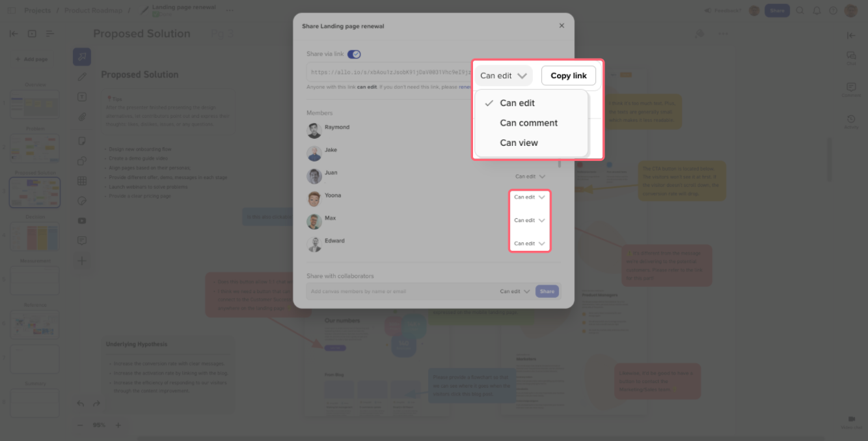868x441 pixels.
Task: Open the notifications bell icon
Action: (x=817, y=10)
